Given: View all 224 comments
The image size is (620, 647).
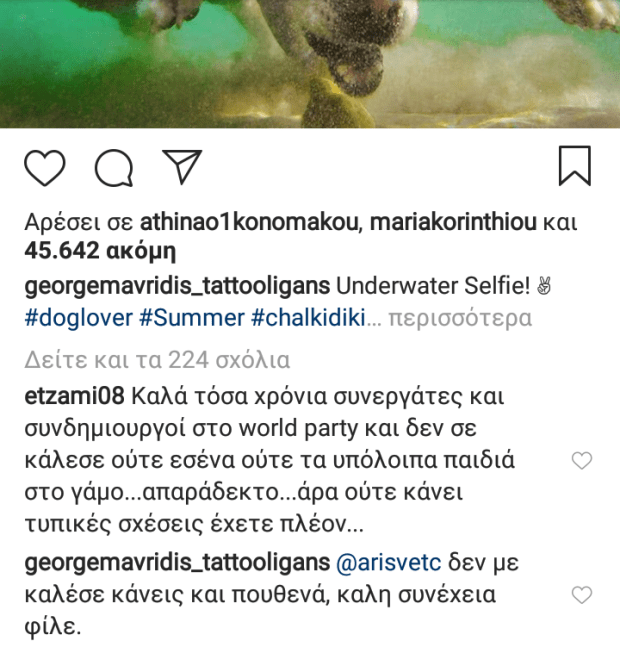Looking at the screenshot, I should pyautogui.click(x=157, y=360).
